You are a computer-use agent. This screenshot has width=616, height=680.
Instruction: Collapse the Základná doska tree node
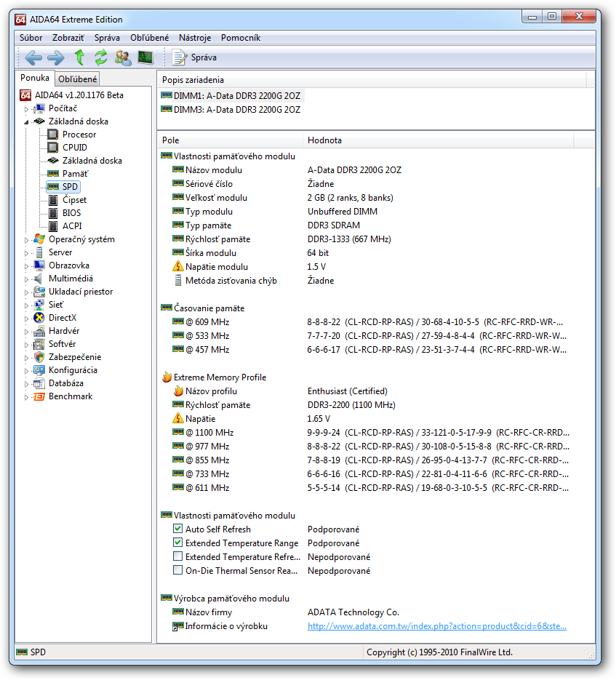26,122
